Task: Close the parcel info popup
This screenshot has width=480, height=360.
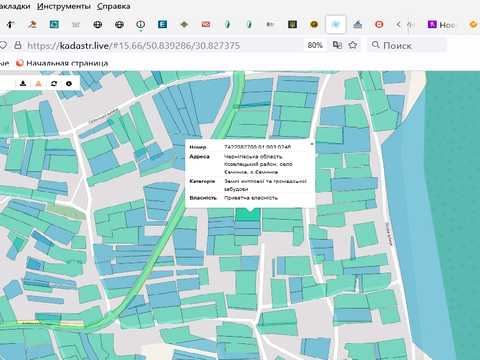Action: click(312, 144)
